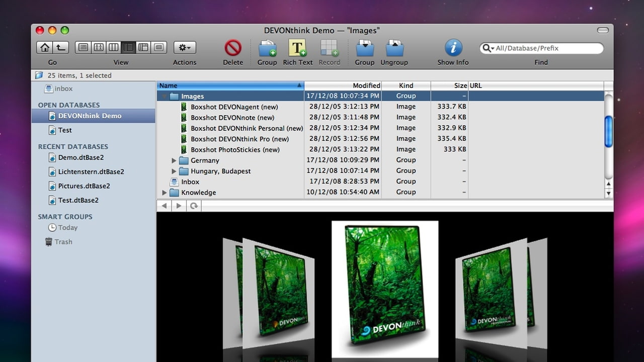The width and height of the screenshot is (644, 362).
Task: Click the file list scroll down arrow
Action: (x=608, y=194)
